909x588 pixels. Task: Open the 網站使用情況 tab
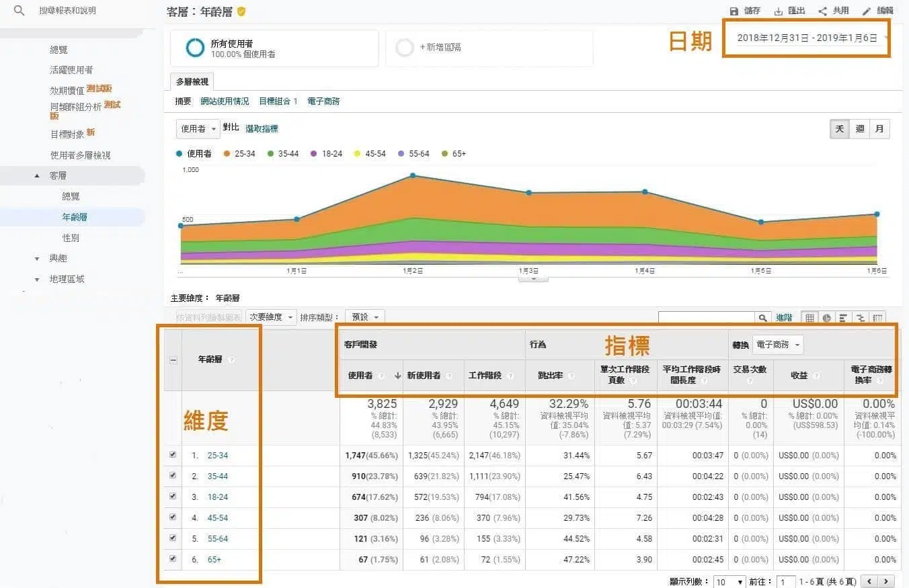[225, 101]
